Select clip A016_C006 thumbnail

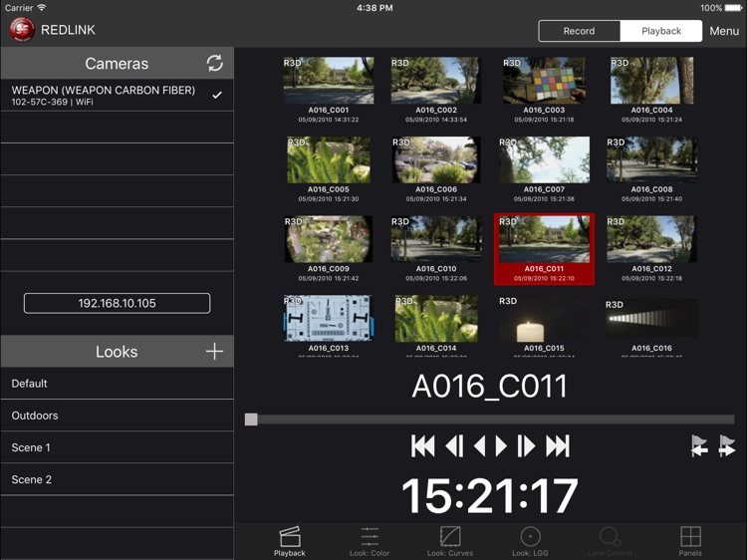click(436, 159)
